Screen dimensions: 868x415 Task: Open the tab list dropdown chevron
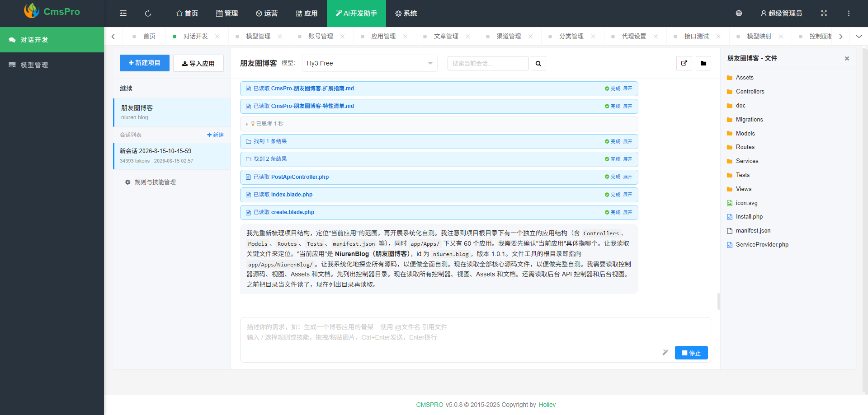pos(859,37)
